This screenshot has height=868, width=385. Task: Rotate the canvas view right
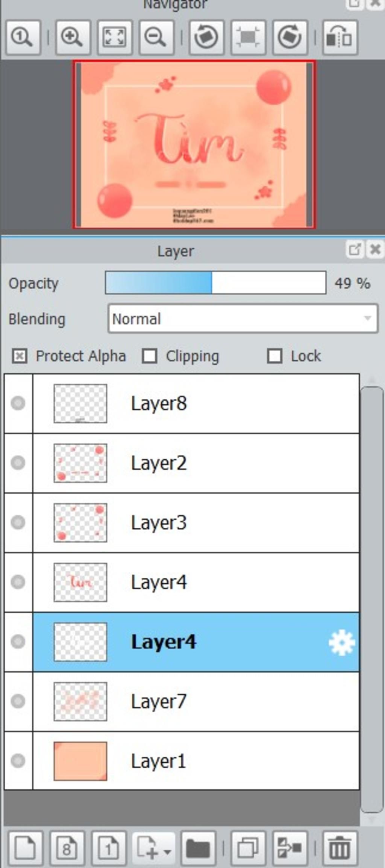(x=290, y=38)
